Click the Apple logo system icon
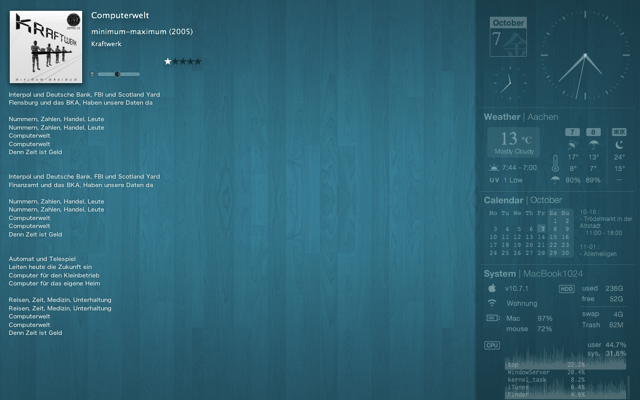This screenshot has height=400, width=640. click(x=491, y=288)
